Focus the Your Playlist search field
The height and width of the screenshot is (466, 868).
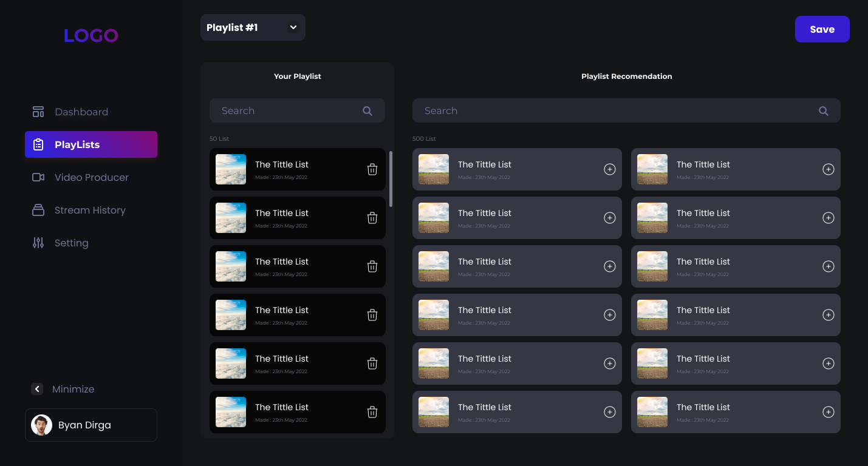[x=297, y=110]
